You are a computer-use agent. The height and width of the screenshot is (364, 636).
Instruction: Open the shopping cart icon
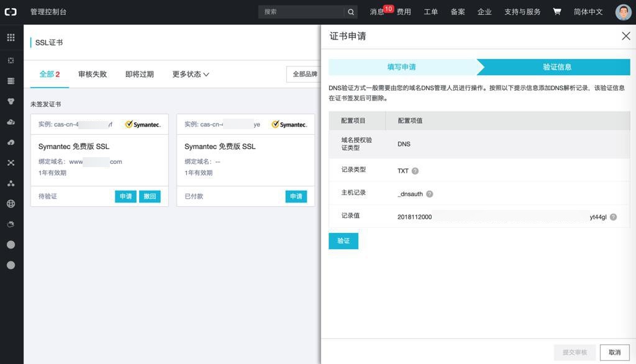point(557,11)
